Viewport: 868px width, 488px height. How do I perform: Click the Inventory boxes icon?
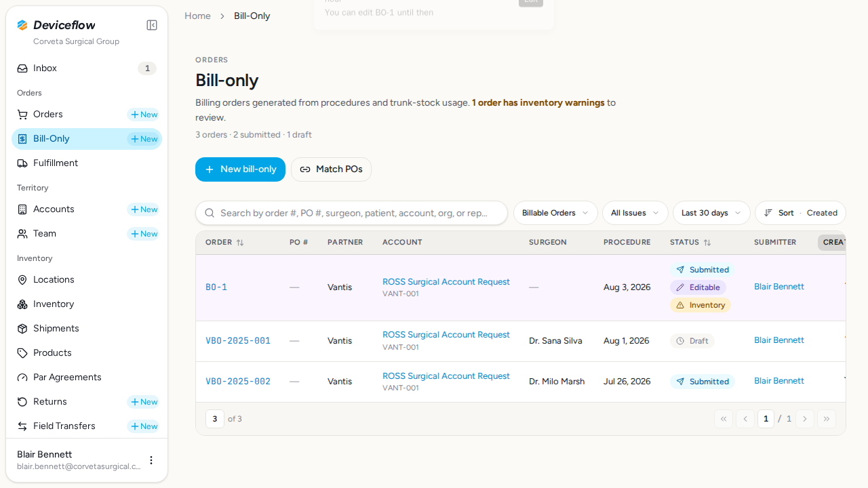(22, 304)
